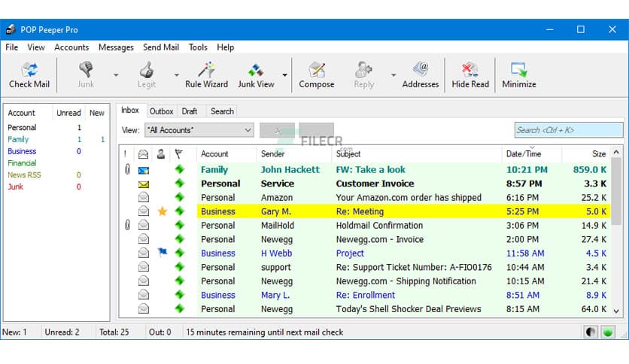Expand the Junk button dropdown arrow
Viewport: 629px width, 364px height.
click(x=116, y=75)
